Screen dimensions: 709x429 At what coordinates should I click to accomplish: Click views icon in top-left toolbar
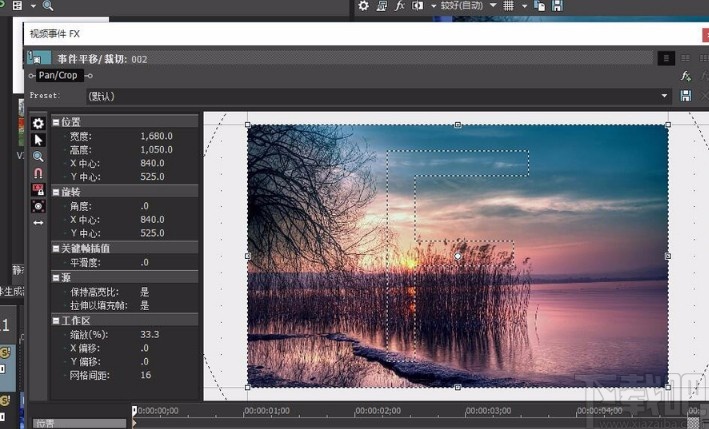(x=17, y=6)
